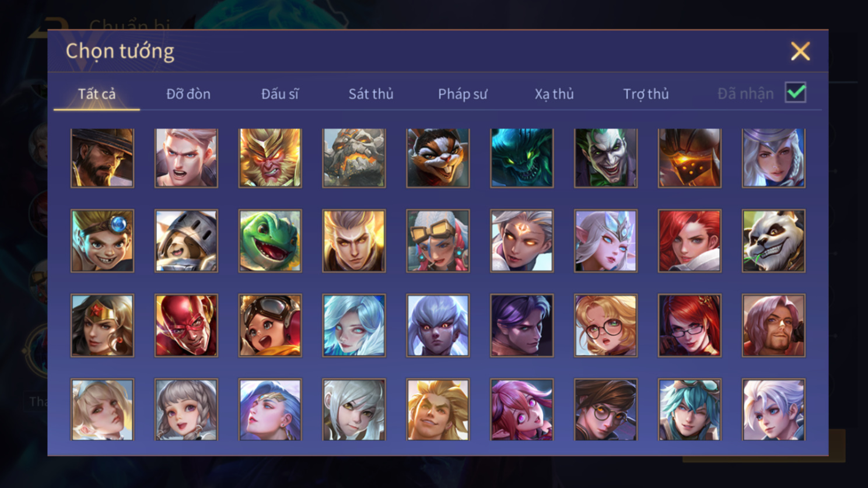Switch to the Pháp sư tab
Screen dimensions: 868x488
(x=463, y=94)
